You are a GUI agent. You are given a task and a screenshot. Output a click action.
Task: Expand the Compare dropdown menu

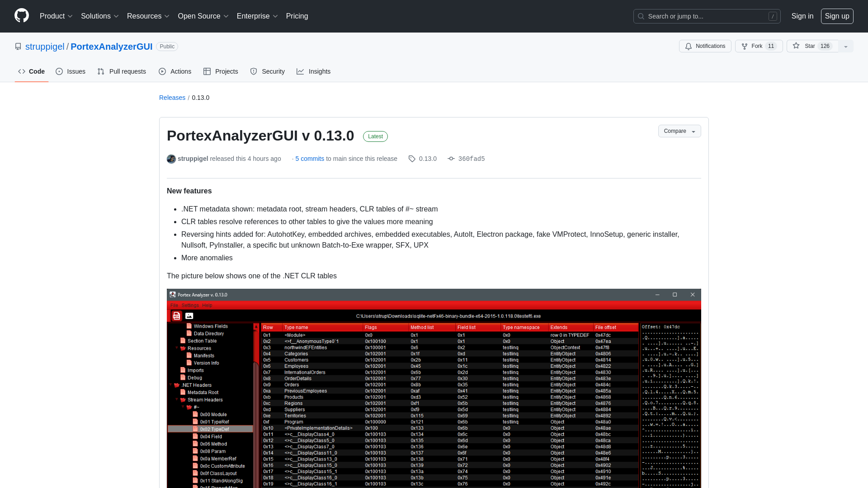click(x=679, y=131)
